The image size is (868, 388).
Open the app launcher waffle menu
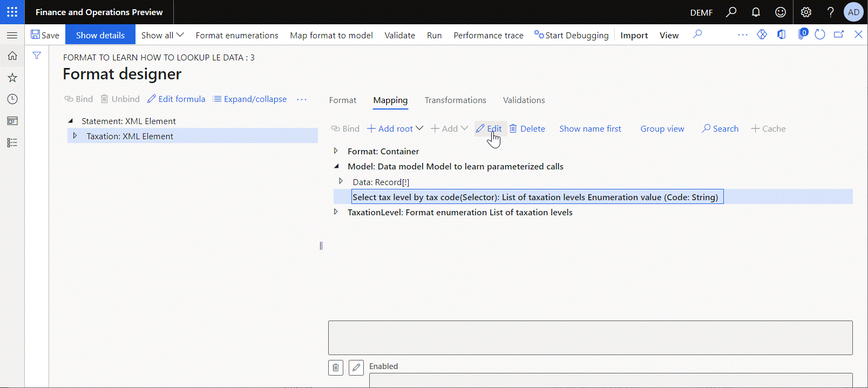coord(12,12)
